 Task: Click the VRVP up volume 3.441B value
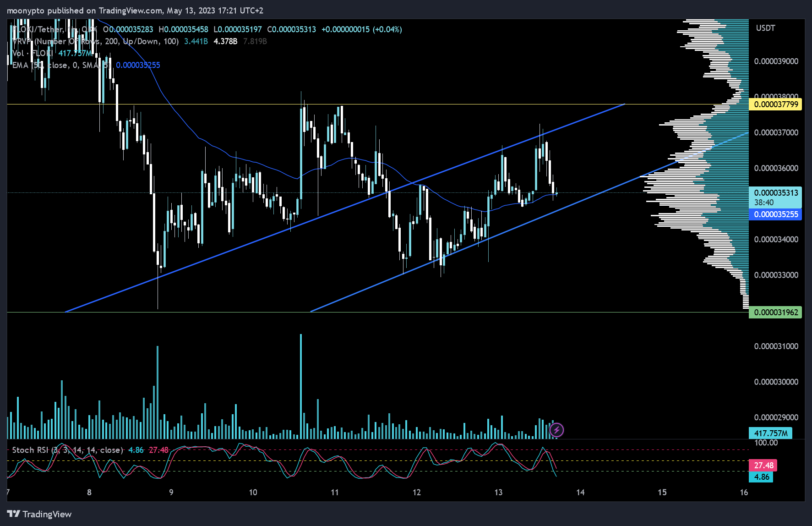(x=196, y=41)
